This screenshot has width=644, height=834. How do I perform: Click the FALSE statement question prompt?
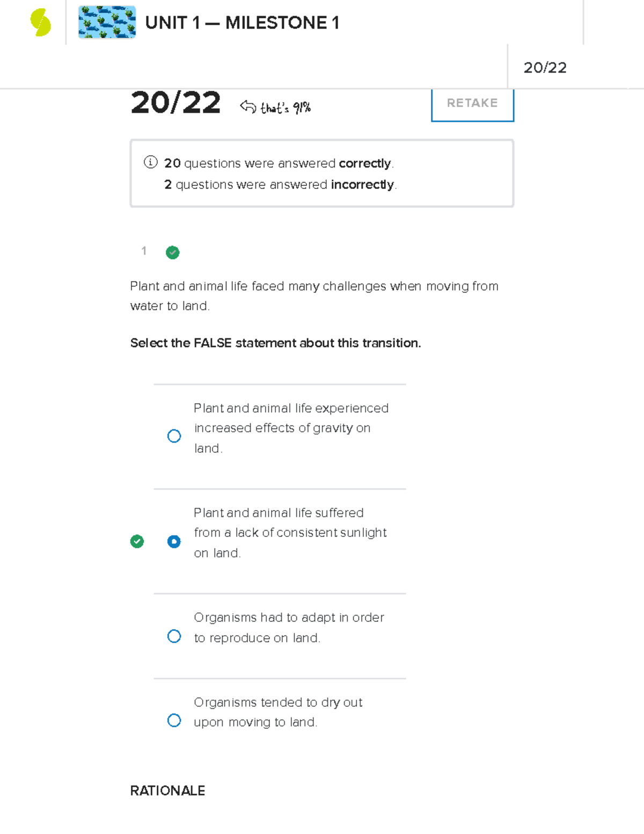(x=275, y=343)
